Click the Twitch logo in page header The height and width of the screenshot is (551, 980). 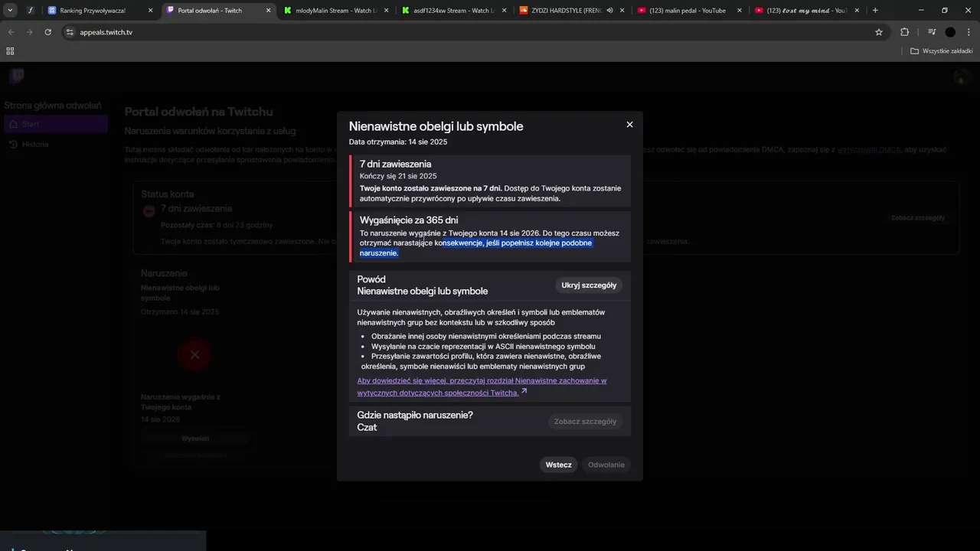pyautogui.click(x=16, y=76)
